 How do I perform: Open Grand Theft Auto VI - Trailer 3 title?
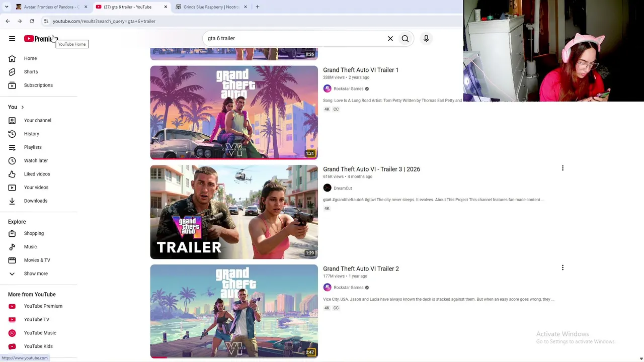(x=371, y=169)
